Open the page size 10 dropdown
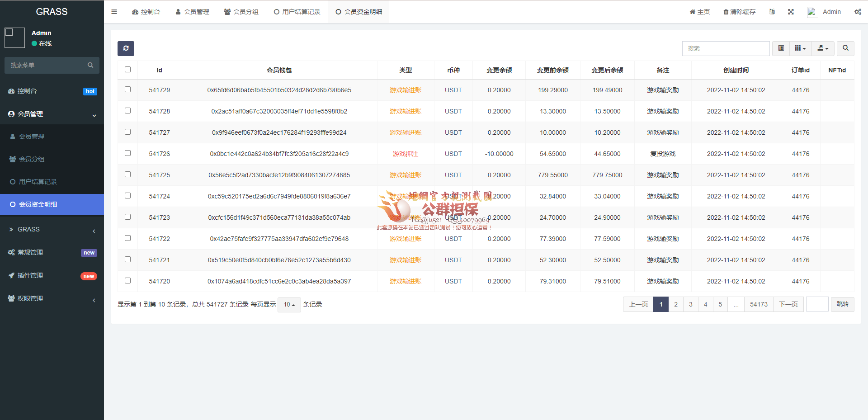Viewport: 868px width, 420px height. tap(289, 305)
